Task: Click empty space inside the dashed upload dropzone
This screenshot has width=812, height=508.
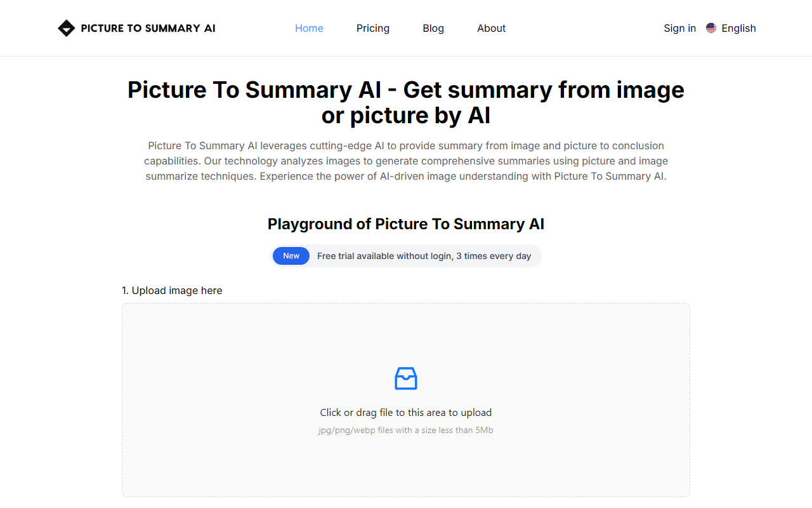Action: (254, 356)
